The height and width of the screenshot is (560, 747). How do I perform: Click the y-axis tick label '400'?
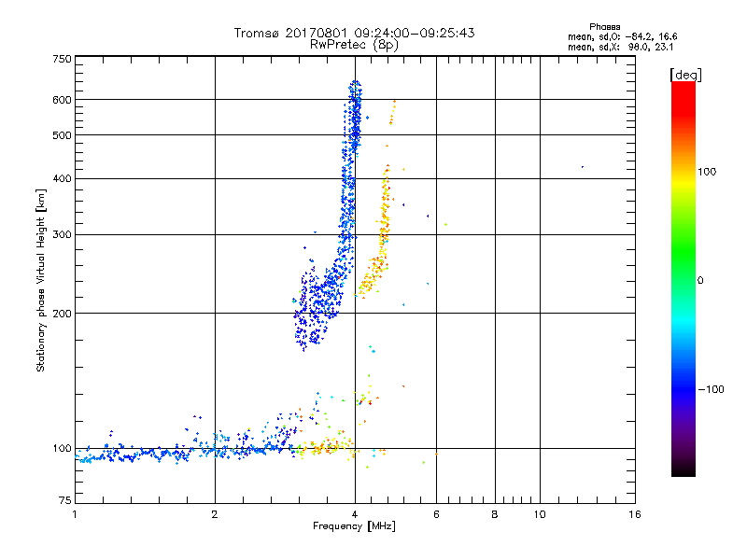[x=62, y=178]
